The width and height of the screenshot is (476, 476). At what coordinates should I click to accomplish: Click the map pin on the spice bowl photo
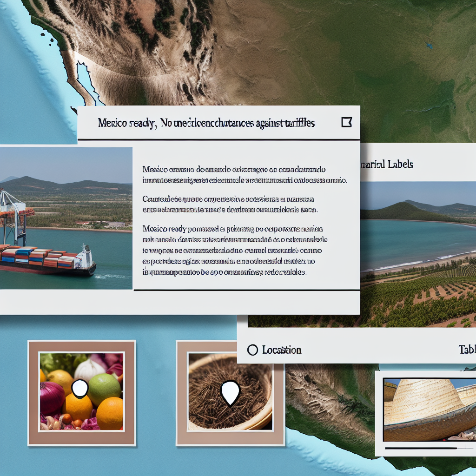[230, 392]
